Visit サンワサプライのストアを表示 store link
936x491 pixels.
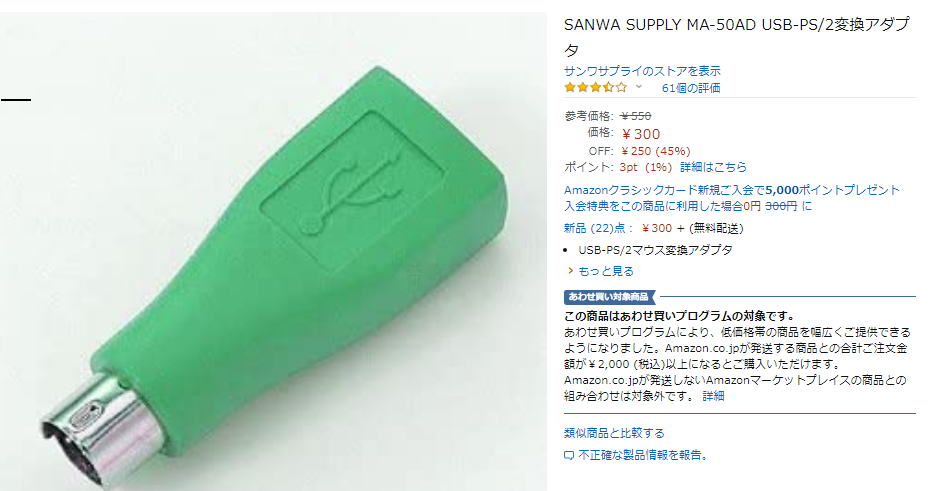click(642, 71)
